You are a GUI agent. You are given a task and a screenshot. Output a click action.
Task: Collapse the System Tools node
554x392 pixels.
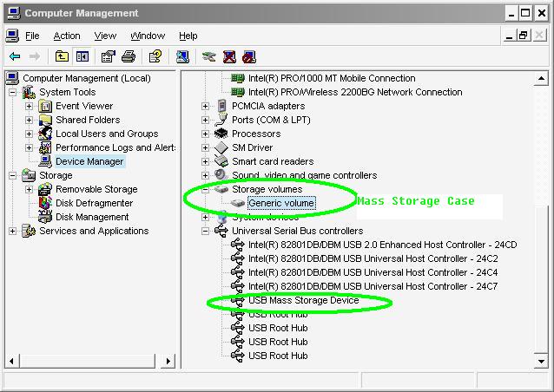pos(12,93)
